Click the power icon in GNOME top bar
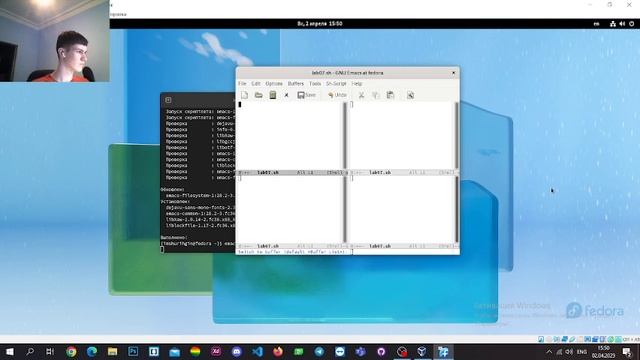The width and height of the screenshot is (640, 360). click(x=631, y=24)
